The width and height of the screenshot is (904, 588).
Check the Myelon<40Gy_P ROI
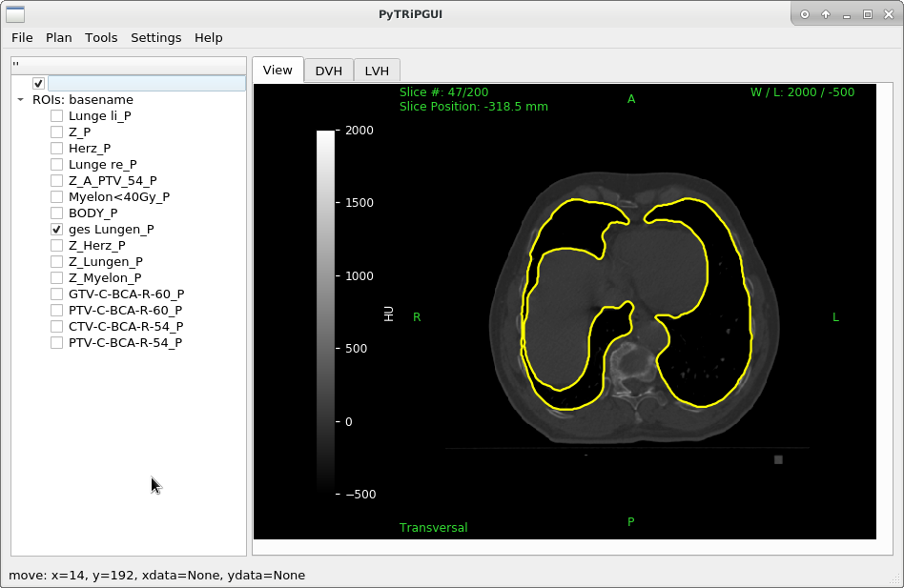[56, 196]
